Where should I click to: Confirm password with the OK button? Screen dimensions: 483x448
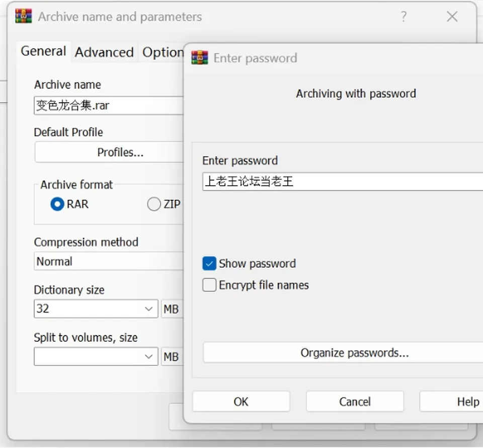pos(241,402)
